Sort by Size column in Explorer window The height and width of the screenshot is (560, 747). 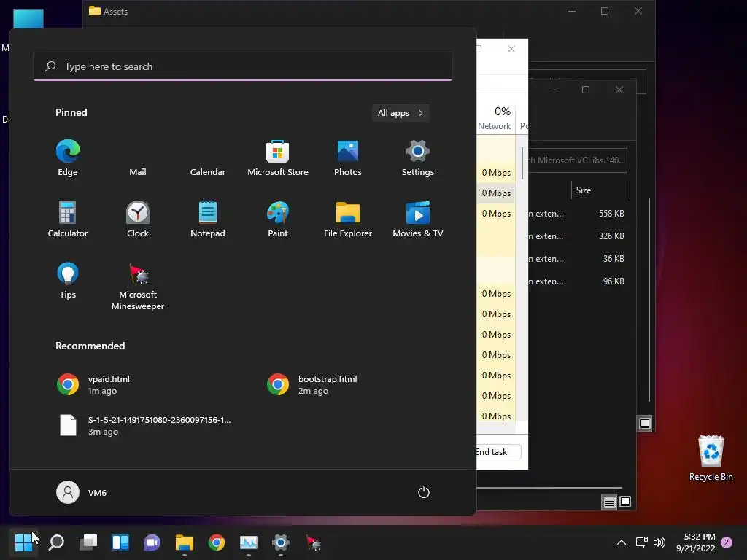600,190
